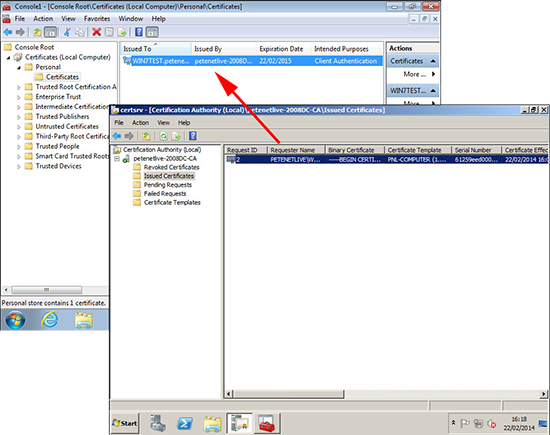Select Console Root in tree

pos(34,47)
